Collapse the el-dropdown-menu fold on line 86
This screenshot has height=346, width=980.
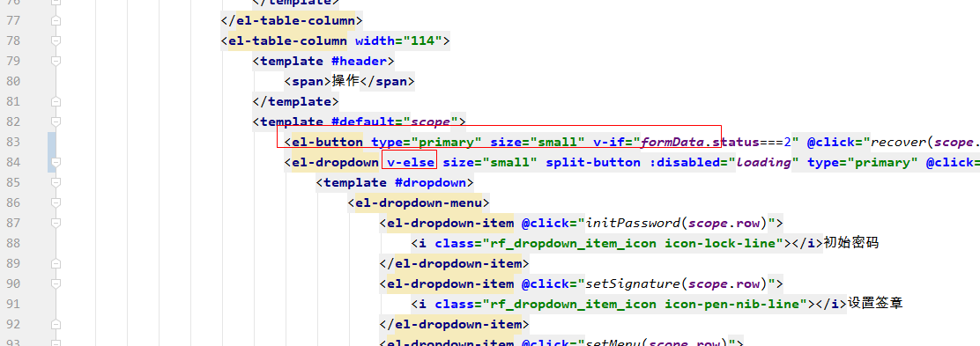coord(56,203)
